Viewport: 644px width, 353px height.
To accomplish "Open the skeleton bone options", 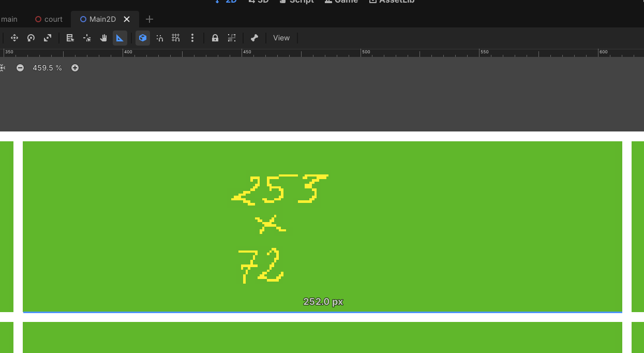I will pos(254,38).
